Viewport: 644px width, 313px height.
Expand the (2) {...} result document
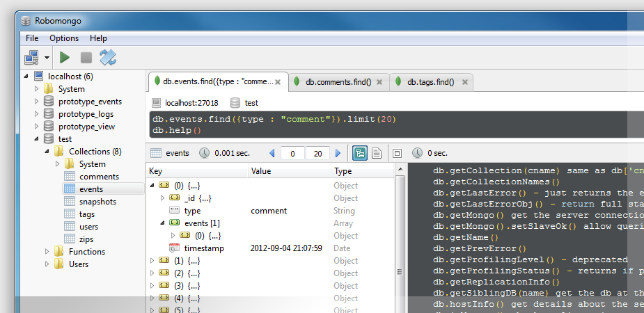pos(152,273)
